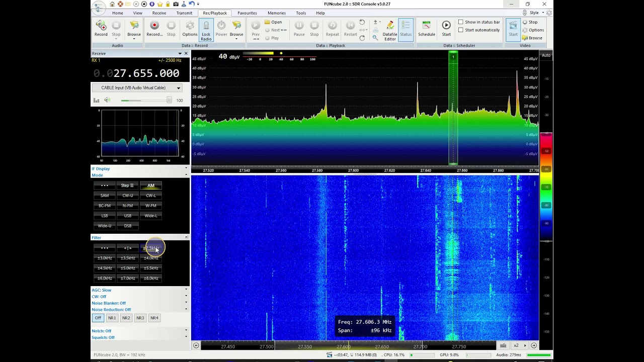
Task: Open Options in the Video group
Action: point(533,30)
